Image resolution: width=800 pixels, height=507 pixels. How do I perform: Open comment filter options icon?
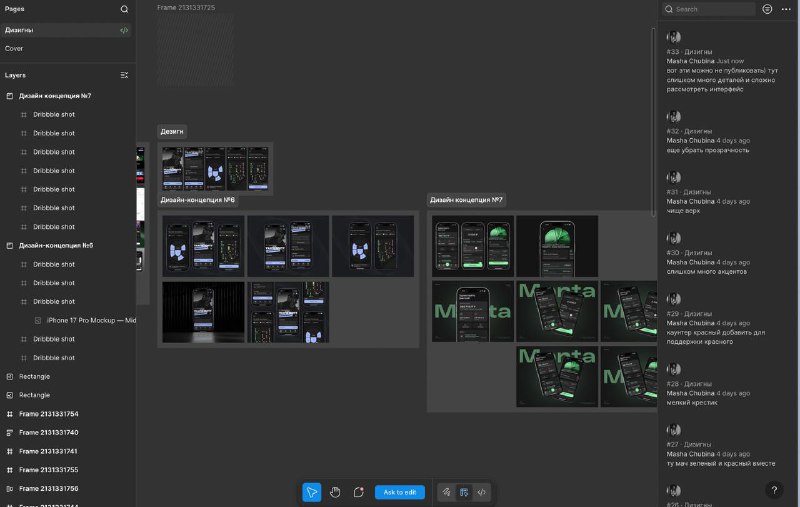tap(767, 9)
